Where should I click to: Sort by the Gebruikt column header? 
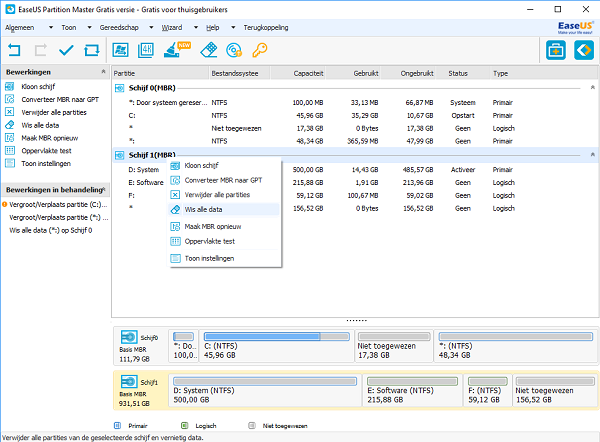tap(353, 73)
